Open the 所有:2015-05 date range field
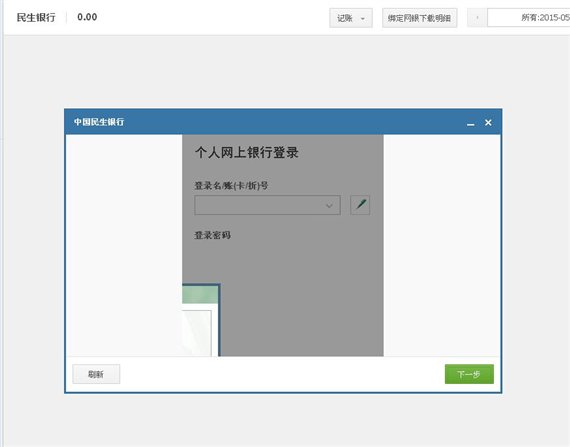 [x=529, y=18]
